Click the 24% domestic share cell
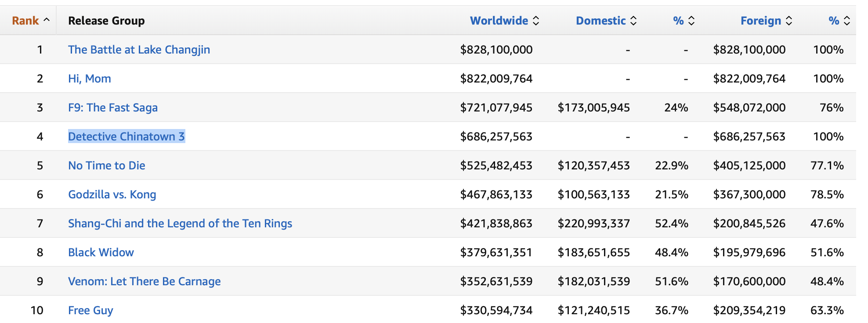 point(676,108)
